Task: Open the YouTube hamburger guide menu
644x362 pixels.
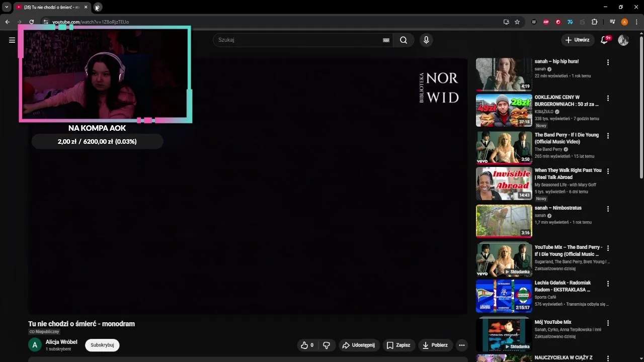Action: coord(12,40)
